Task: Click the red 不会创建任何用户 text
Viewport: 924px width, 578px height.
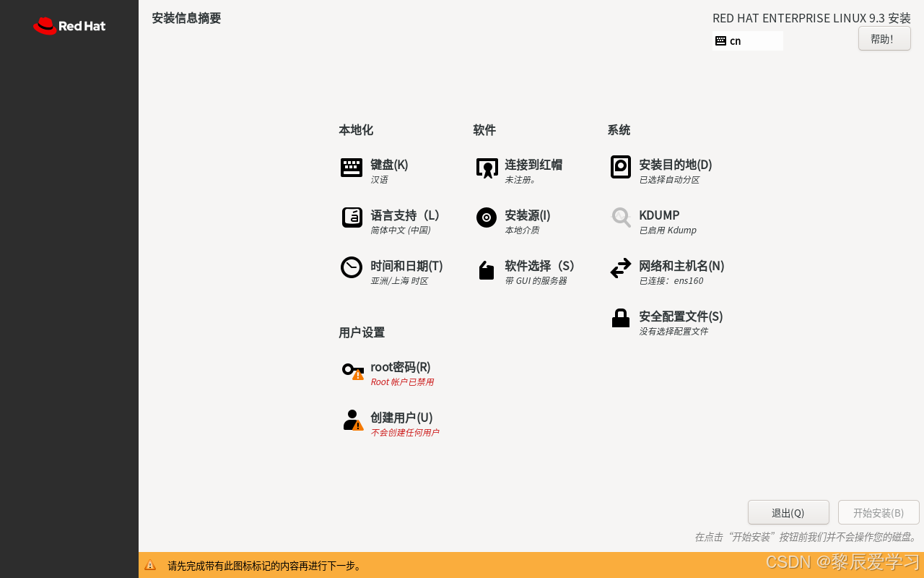Action: (404, 433)
